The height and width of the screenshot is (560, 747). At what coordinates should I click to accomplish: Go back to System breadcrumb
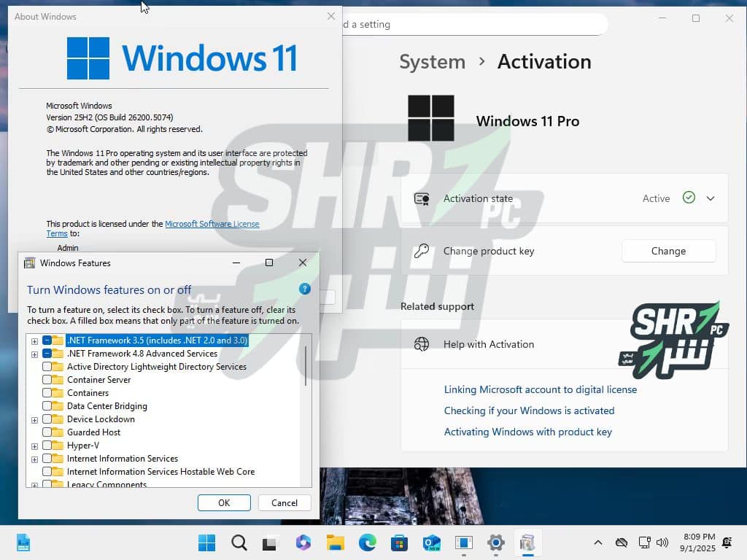[432, 62]
